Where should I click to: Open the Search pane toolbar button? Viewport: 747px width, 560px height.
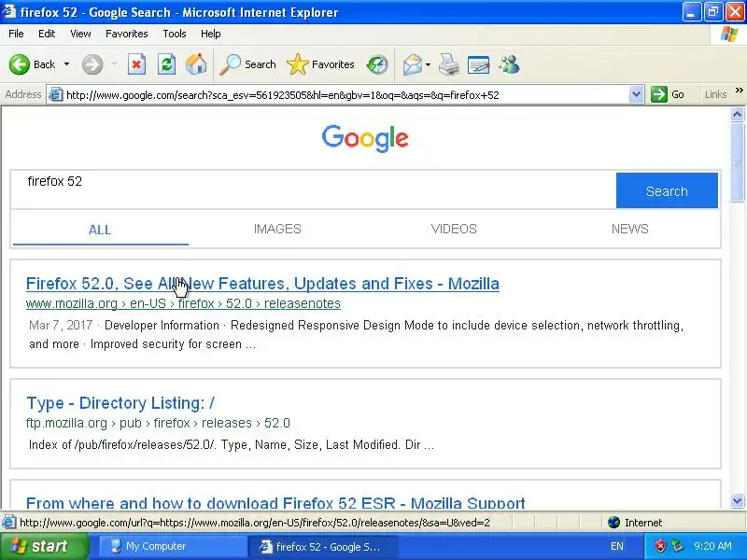(247, 64)
